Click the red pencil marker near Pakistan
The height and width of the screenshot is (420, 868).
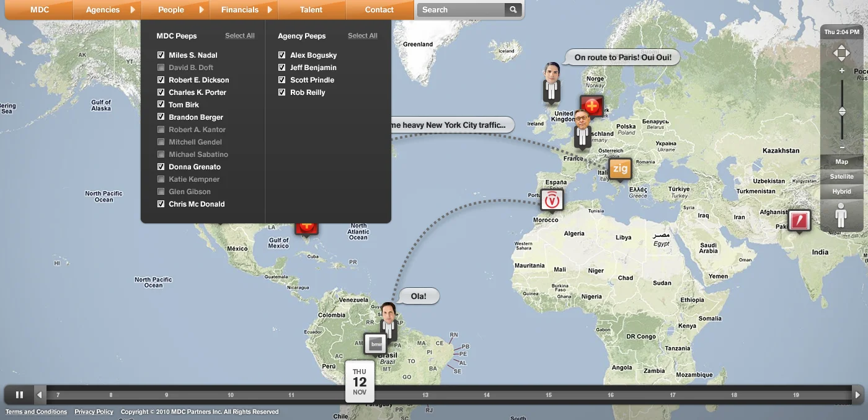click(799, 220)
